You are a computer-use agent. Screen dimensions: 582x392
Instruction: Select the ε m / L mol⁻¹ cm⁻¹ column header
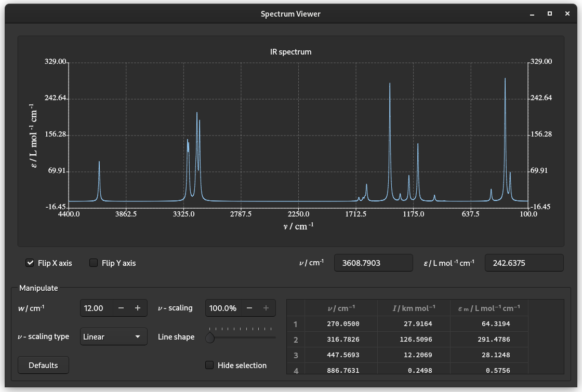(x=489, y=308)
